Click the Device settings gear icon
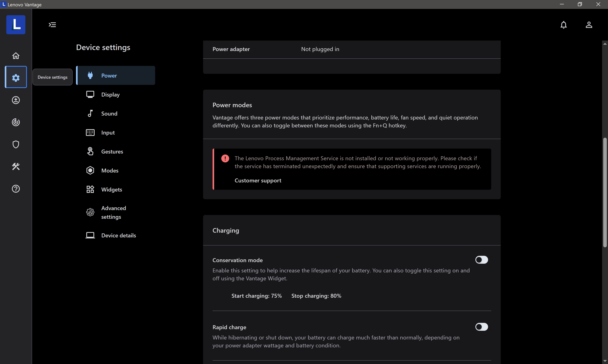608x364 pixels. (x=16, y=77)
